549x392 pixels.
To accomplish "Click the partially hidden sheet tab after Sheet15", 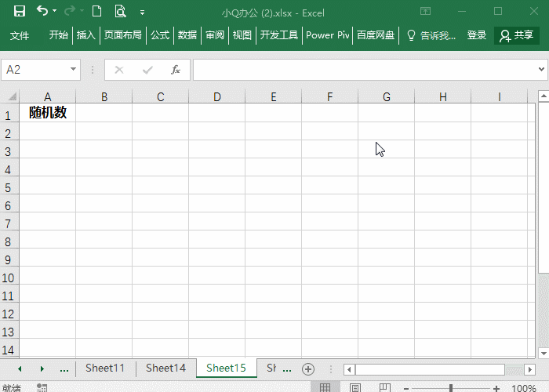I will [x=271, y=368].
